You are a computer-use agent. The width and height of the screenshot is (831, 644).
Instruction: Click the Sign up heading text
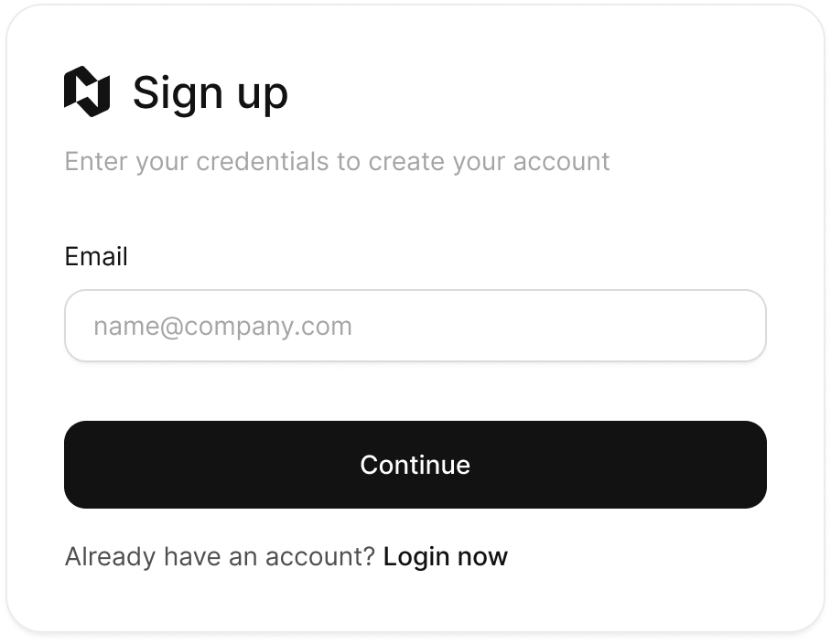click(x=210, y=92)
